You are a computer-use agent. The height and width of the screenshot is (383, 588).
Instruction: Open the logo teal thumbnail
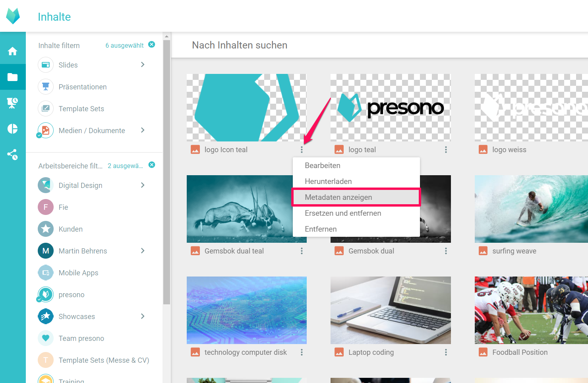(x=391, y=108)
